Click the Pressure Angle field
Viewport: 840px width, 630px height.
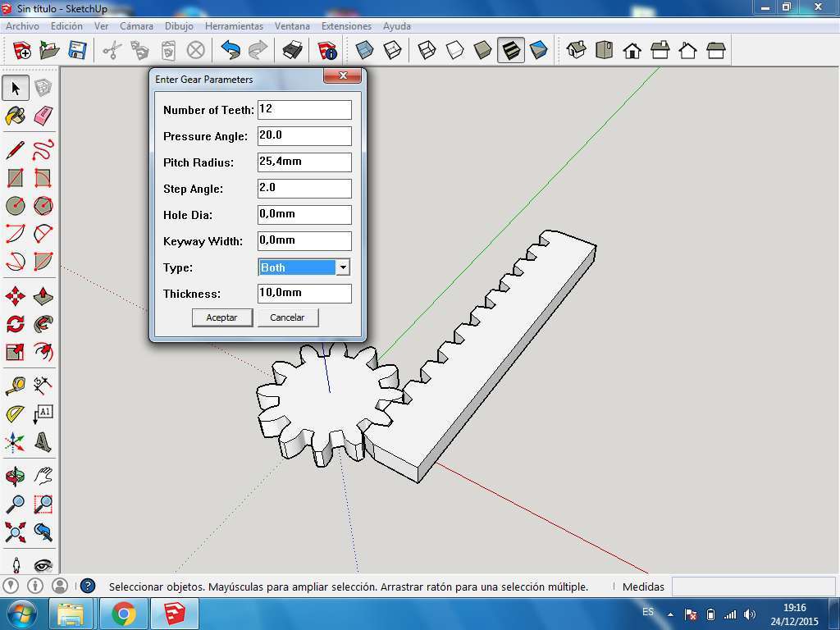(x=304, y=135)
